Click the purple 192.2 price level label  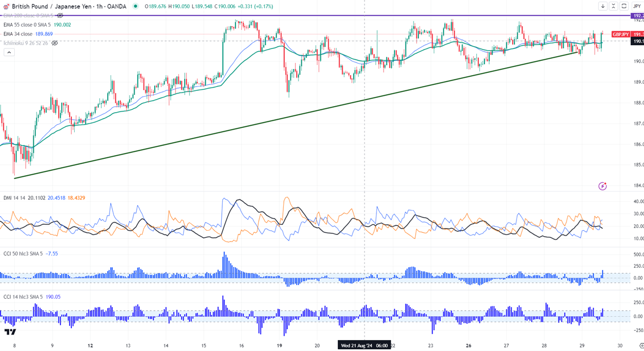tap(637, 16)
